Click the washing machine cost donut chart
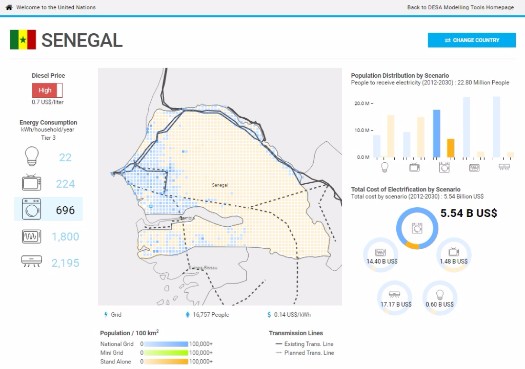 417,228
